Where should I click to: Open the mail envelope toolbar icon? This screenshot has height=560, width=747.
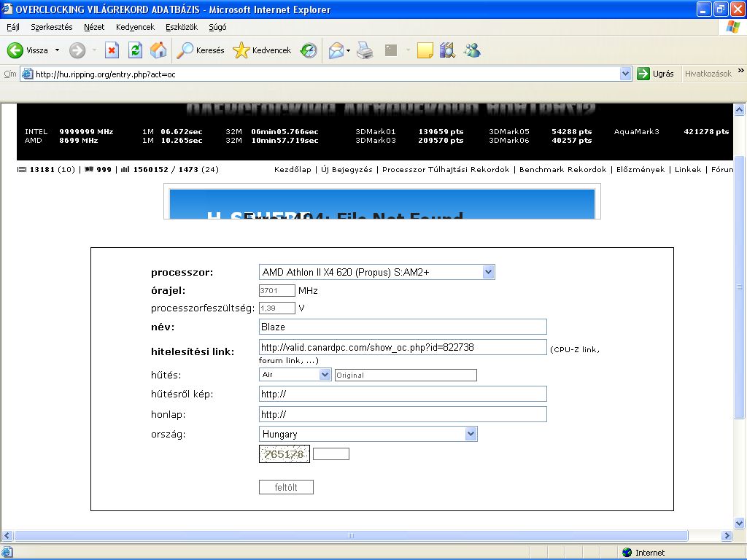click(336, 50)
